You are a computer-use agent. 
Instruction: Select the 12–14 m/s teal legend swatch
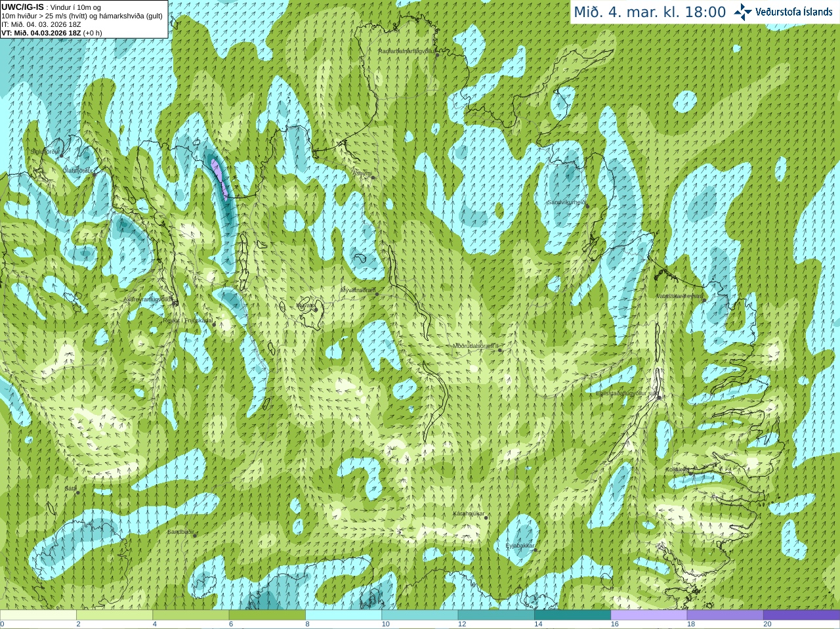click(496, 615)
